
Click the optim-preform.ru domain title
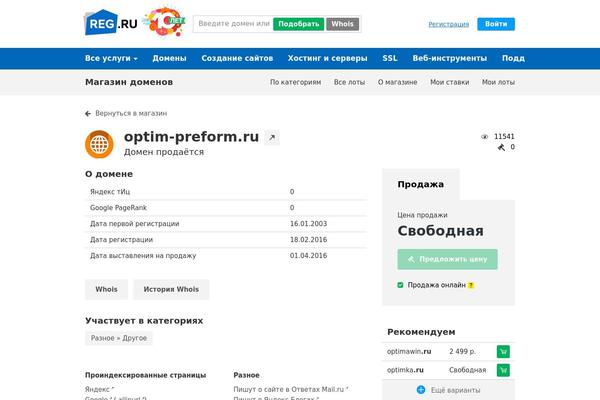point(191,137)
